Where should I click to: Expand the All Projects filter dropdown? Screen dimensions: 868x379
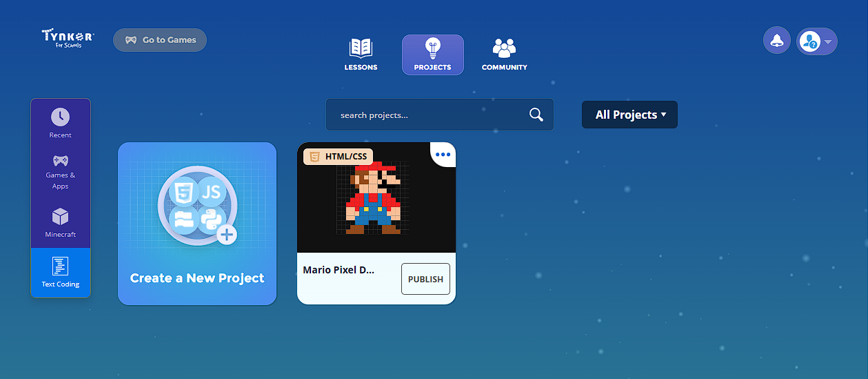tap(630, 115)
